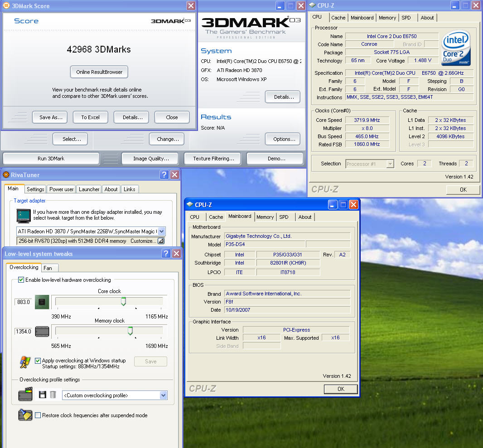Click the overclocking profile clapboard icon
Image resolution: width=483 pixels, height=448 pixels.
(x=25, y=395)
